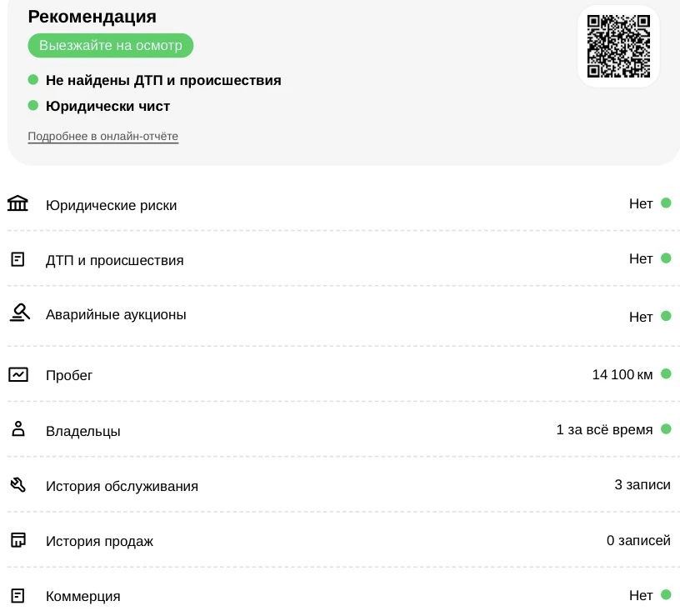Open the Подробнее в онлайн-отчёте link
Image resolution: width=680 pixels, height=616 pixels.
103,136
